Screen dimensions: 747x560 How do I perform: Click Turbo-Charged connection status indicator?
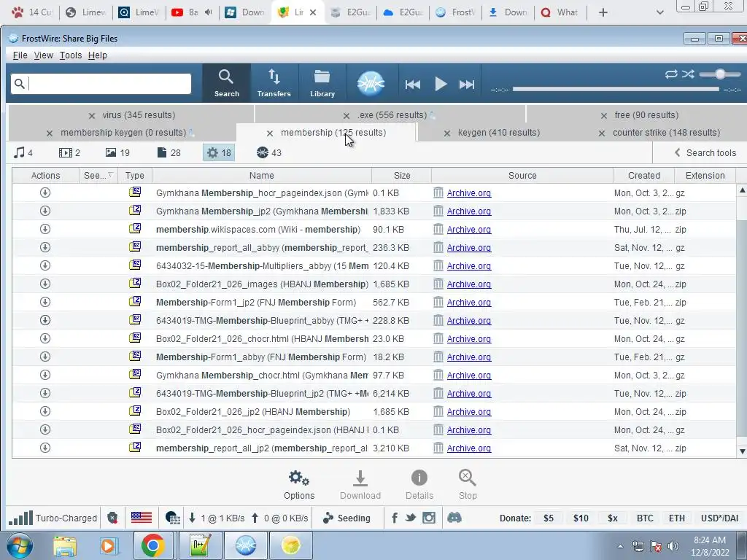point(53,518)
